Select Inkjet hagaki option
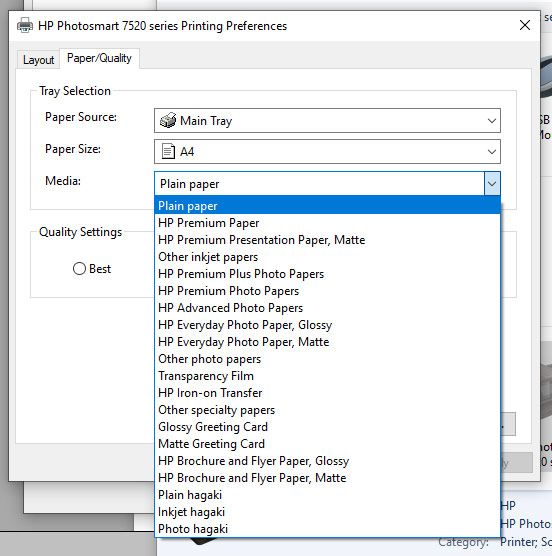The width and height of the screenshot is (552, 556). (327, 512)
